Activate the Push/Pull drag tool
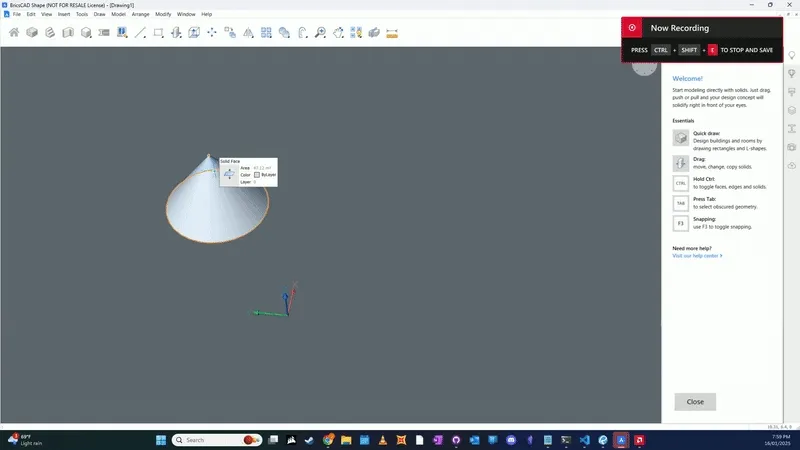 (176, 33)
